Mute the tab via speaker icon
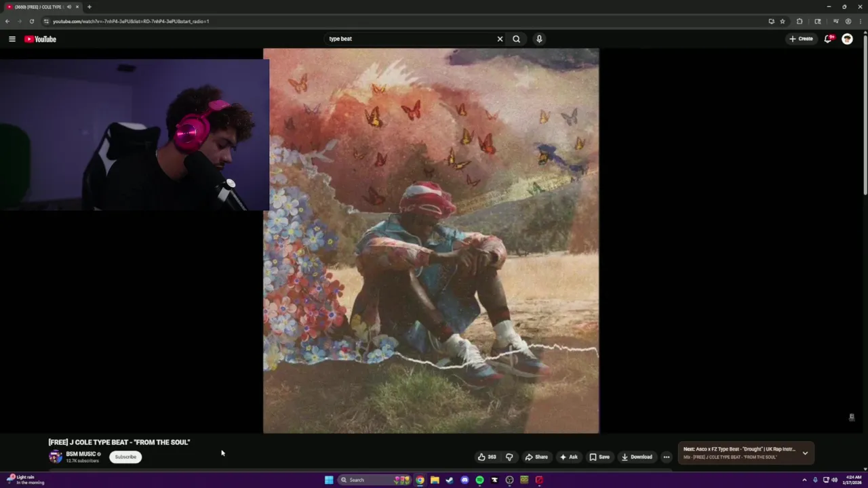This screenshot has height=488, width=868. pos(69,7)
